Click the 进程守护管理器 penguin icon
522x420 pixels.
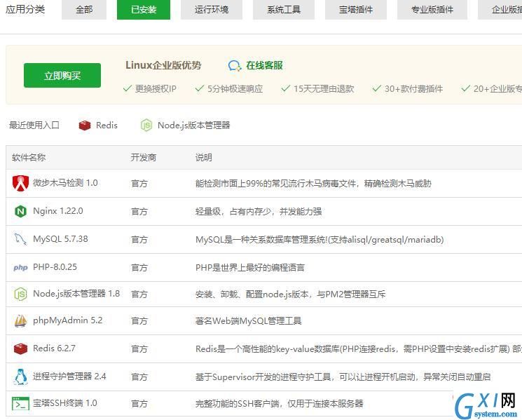click(20, 377)
